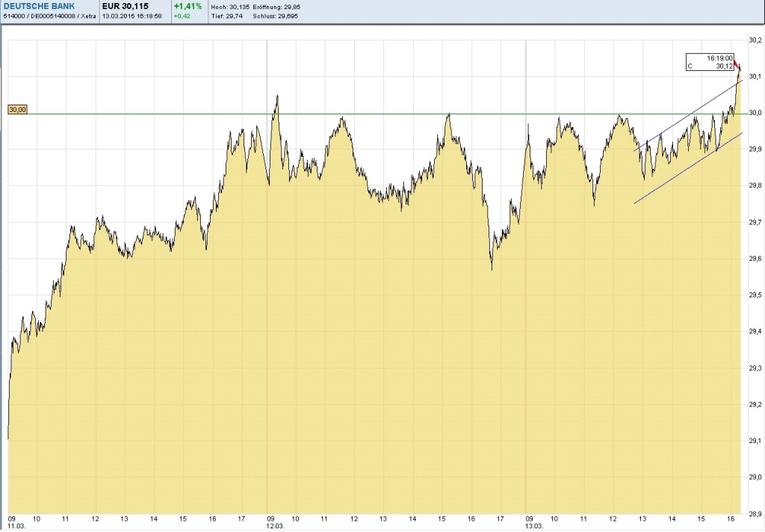
Task: Select the Tief: 29,74 low value
Action: (x=227, y=16)
